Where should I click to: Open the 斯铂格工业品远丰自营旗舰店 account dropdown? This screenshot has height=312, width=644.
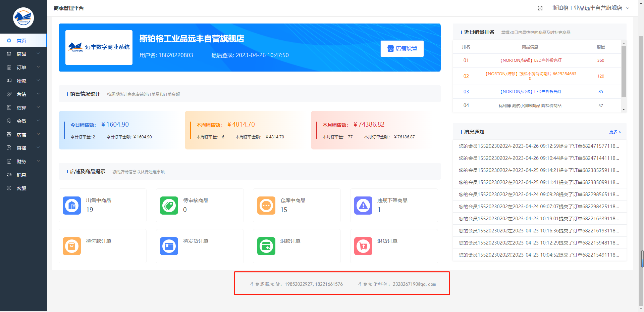point(591,8)
